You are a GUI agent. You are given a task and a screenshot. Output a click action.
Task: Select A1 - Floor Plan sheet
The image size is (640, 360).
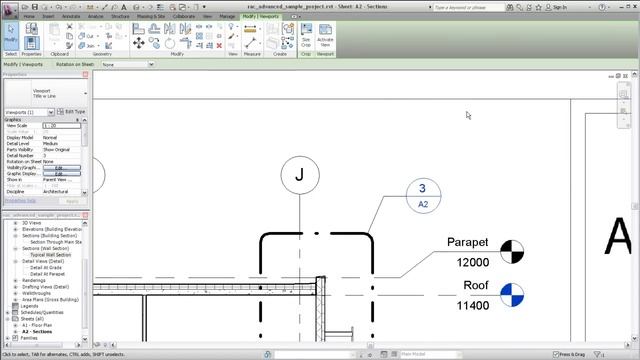coord(37,325)
